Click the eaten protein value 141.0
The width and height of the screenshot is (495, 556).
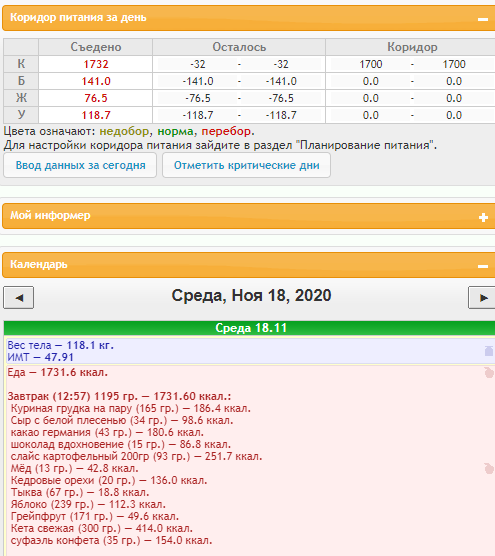click(96, 81)
